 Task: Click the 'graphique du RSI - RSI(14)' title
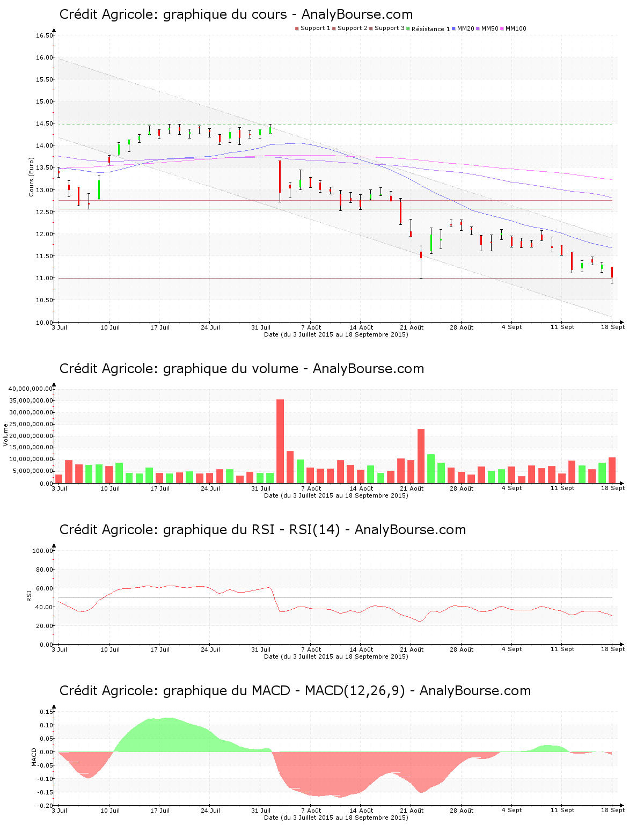pyautogui.click(x=262, y=530)
